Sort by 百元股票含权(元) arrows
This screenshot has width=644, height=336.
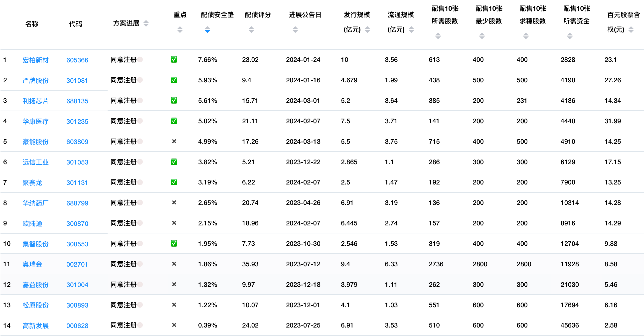point(631,29)
